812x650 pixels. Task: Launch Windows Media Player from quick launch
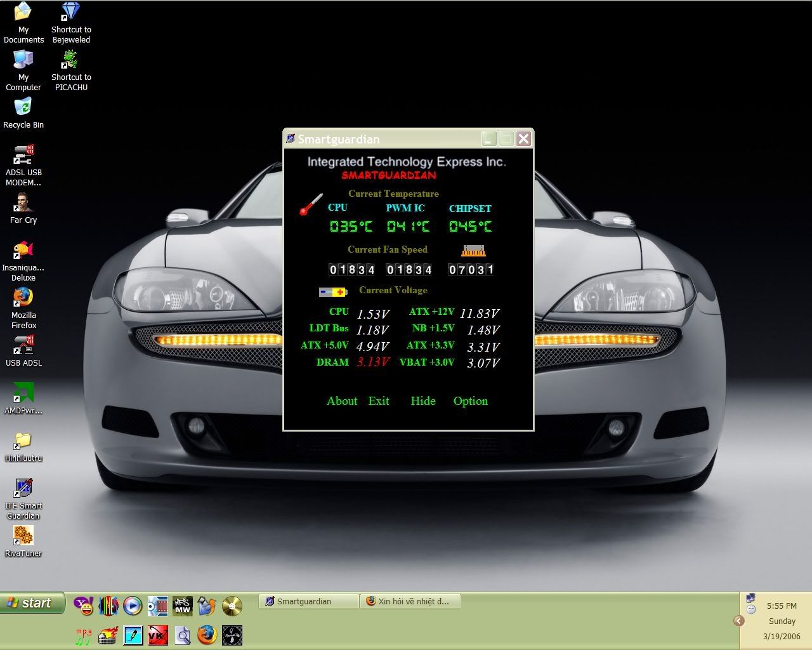(133, 606)
